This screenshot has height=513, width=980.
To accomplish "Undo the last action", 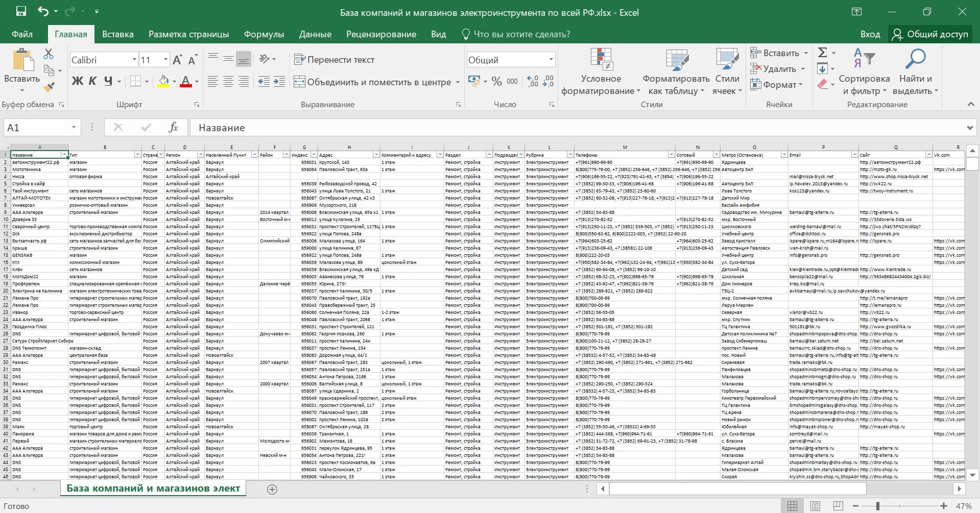I will 43,12.
